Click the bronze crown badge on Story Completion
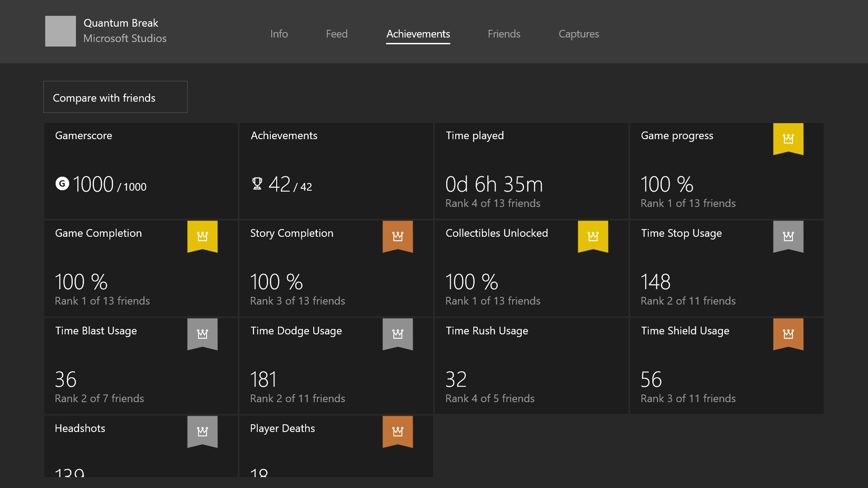The image size is (868, 488). (397, 236)
